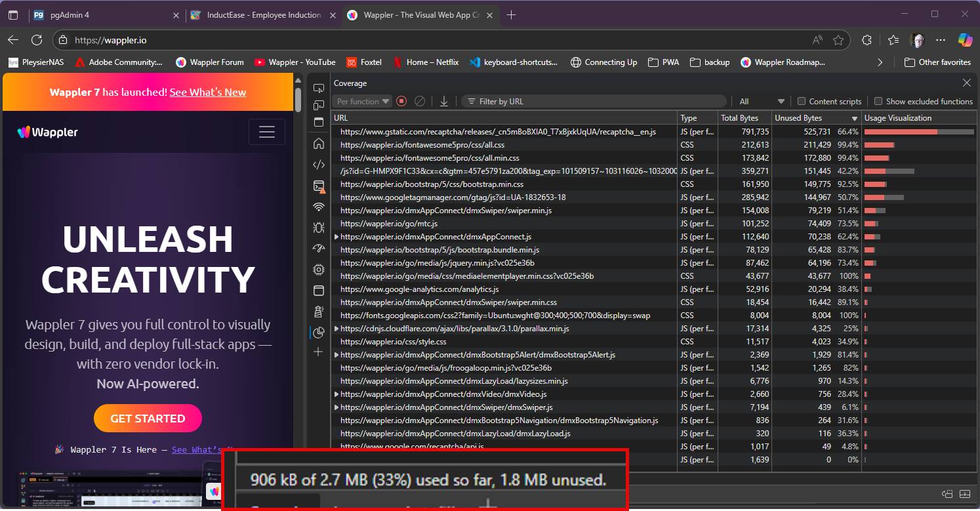Open the user profile avatar
The image size is (980, 511).
[918, 40]
